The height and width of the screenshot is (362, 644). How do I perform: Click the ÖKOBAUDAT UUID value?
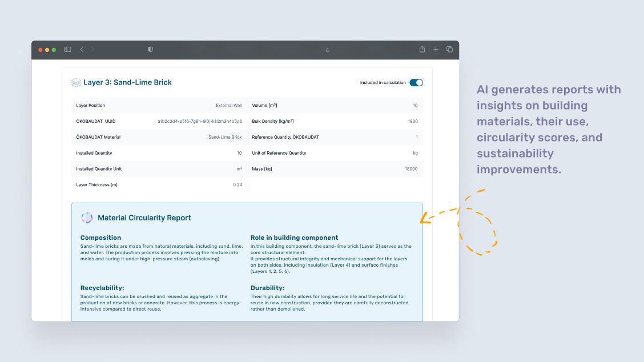(x=200, y=121)
